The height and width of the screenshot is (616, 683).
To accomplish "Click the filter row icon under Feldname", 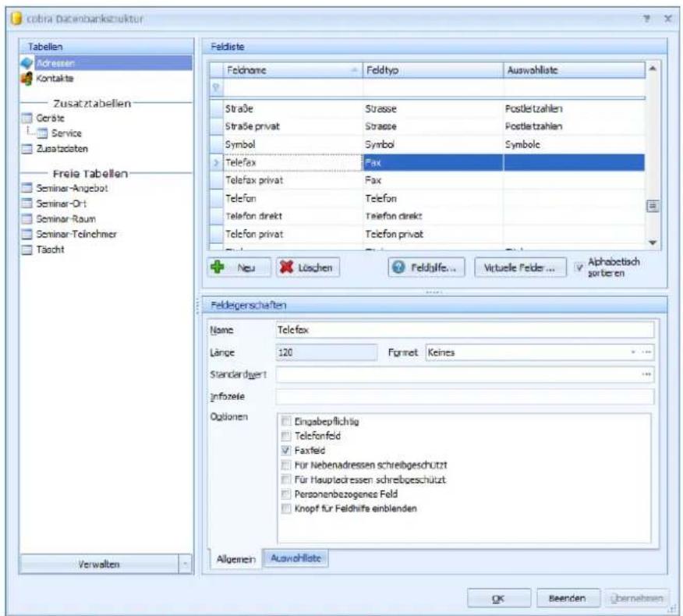I will pyautogui.click(x=216, y=88).
